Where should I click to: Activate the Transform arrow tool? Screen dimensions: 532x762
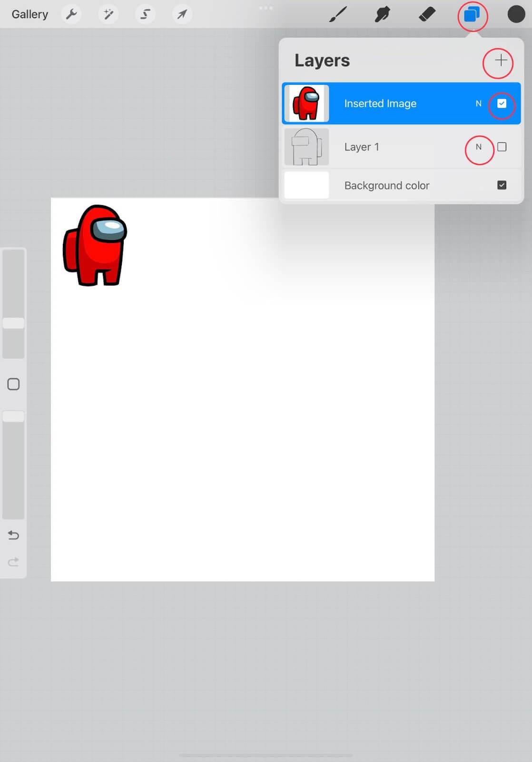tap(182, 14)
